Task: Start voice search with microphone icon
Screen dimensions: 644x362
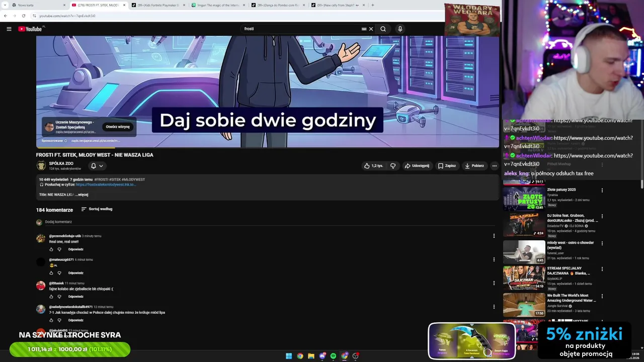Action: 400,29
